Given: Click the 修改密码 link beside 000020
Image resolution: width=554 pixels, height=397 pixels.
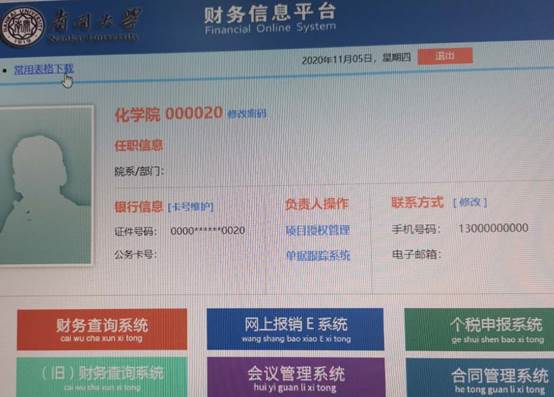Looking at the screenshot, I should tap(247, 114).
